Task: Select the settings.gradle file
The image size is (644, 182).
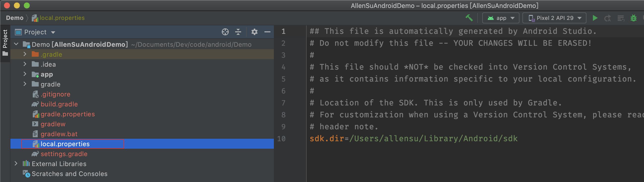Action: pos(142,154)
